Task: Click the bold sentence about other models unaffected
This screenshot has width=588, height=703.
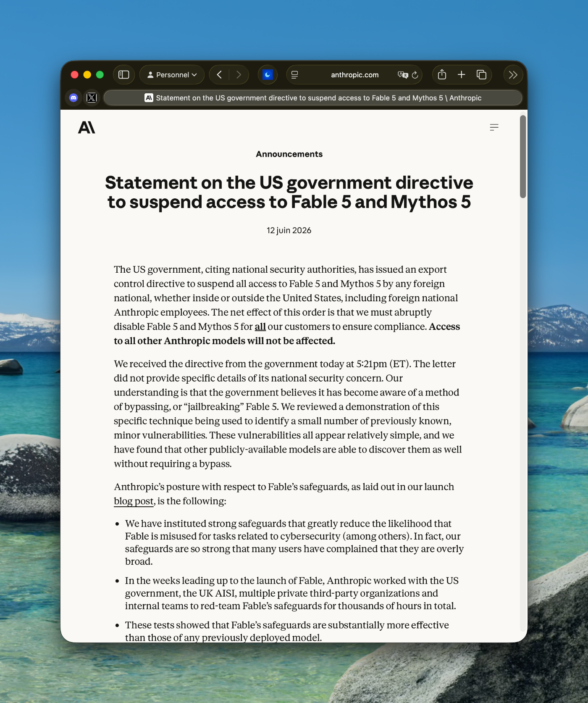Action: click(287, 334)
